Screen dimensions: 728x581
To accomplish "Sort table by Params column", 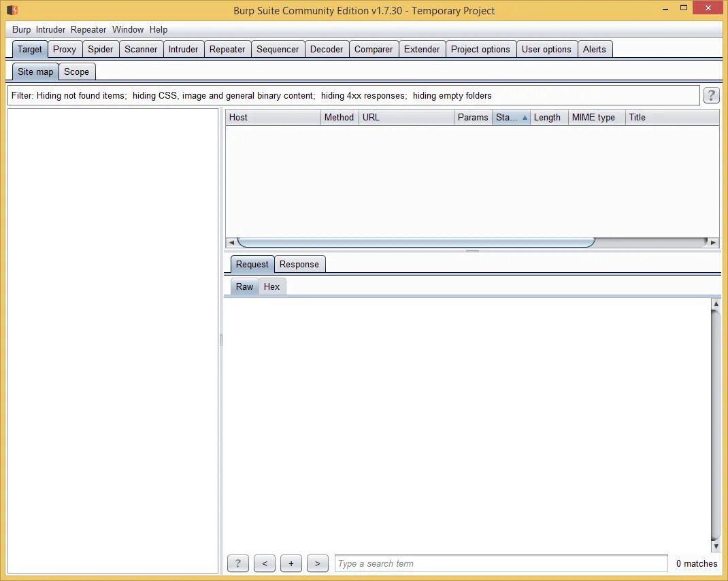I will [x=473, y=118].
